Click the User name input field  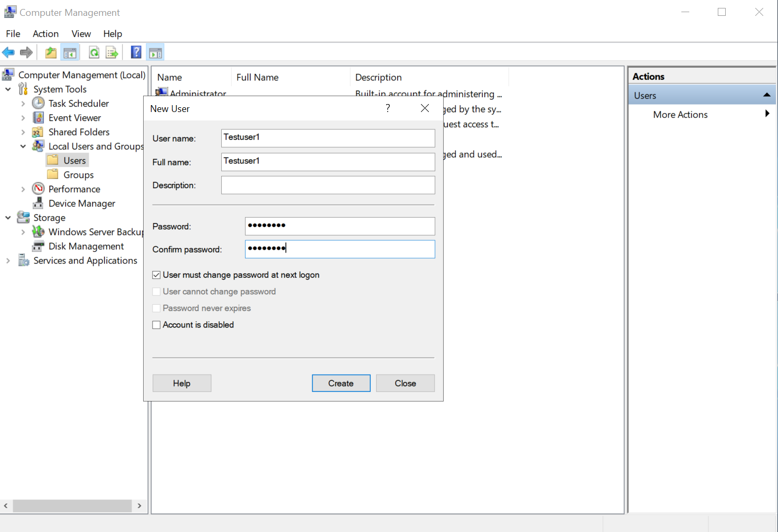coord(328,138)
